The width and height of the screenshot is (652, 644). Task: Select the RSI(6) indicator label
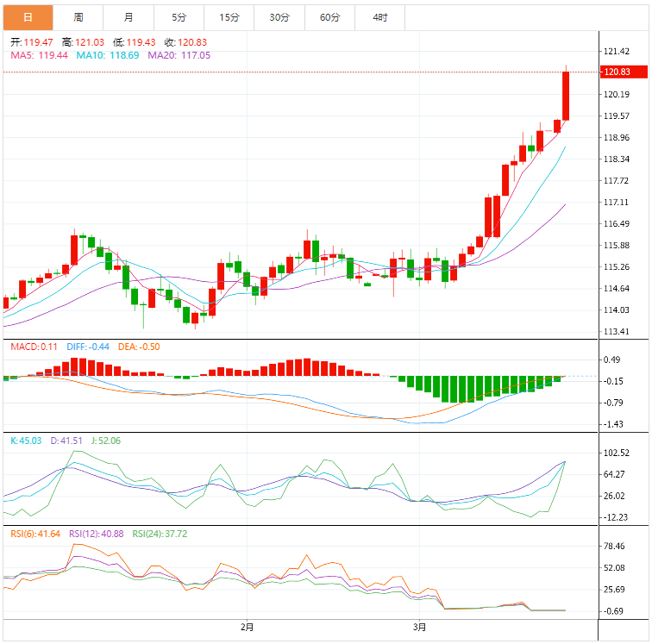(35, 534)
